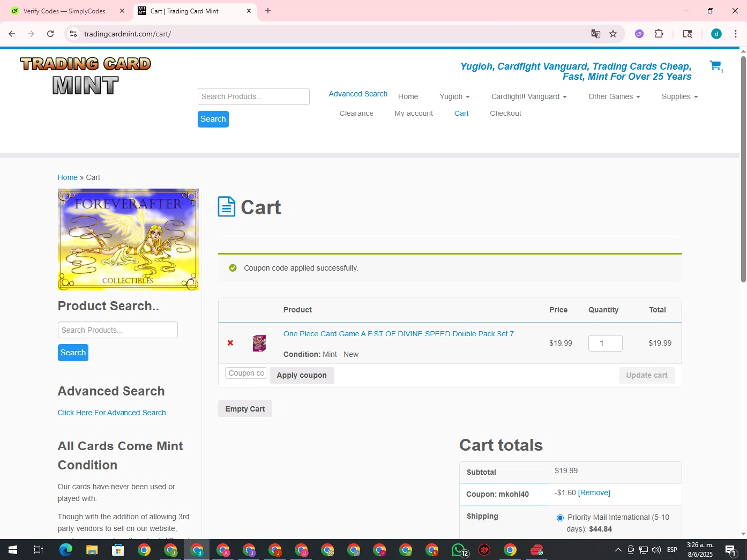The image size is (747, 560).
Task: Remove the mkohl40 coupon
Action: (594, 493)
